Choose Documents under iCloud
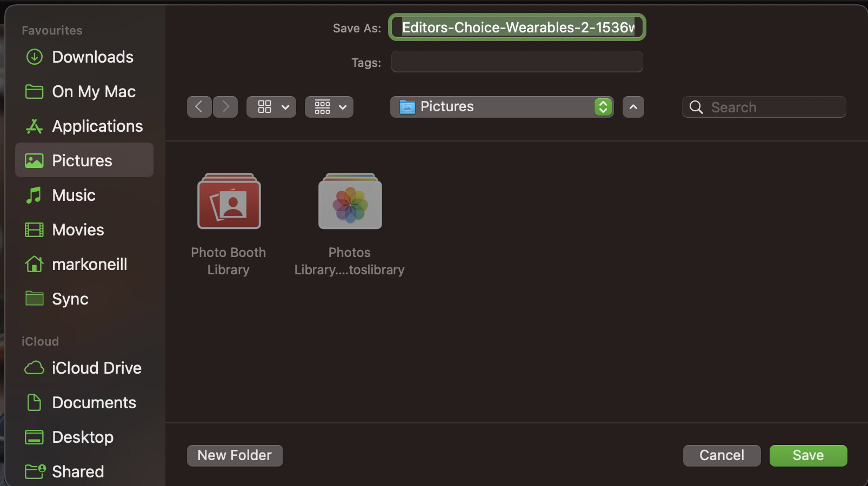The image size is (868, 486). [x=84, y=402]
